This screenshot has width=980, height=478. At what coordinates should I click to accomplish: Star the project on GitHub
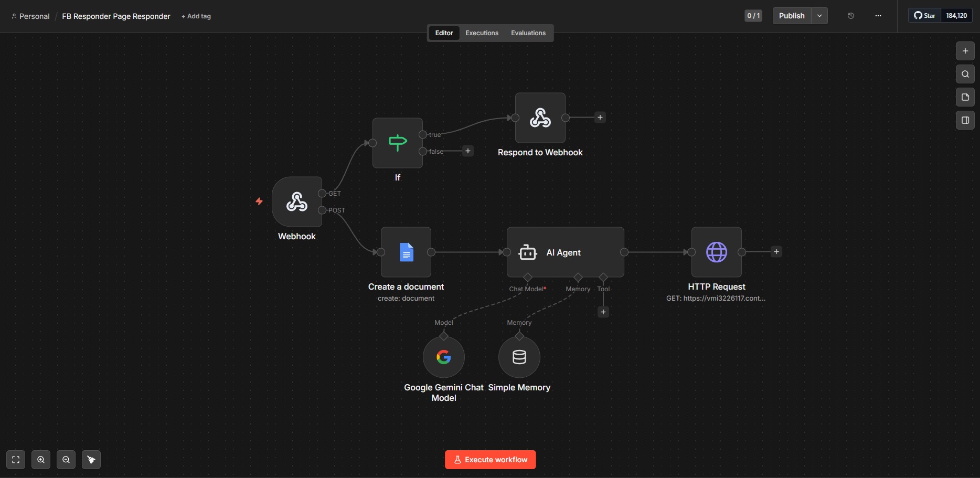924,15
